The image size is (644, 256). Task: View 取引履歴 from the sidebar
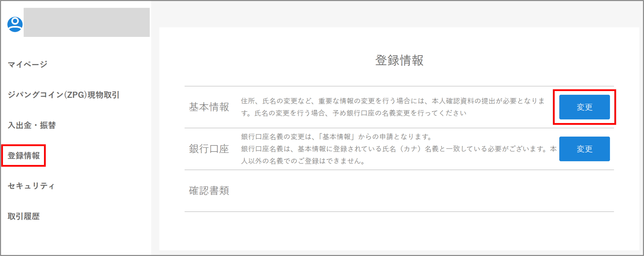pyautogui.click(x=24, y=216)
